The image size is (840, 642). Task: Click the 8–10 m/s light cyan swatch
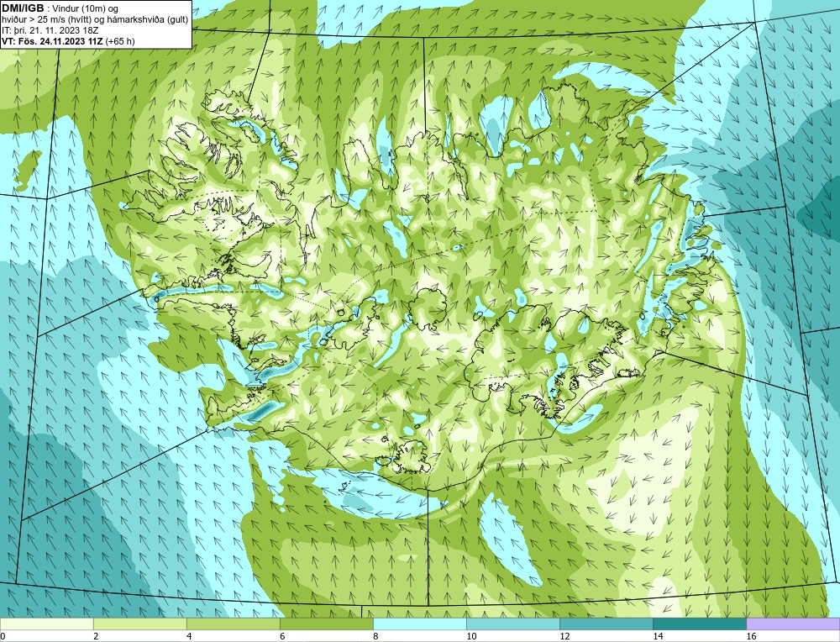tap(419, 624)
